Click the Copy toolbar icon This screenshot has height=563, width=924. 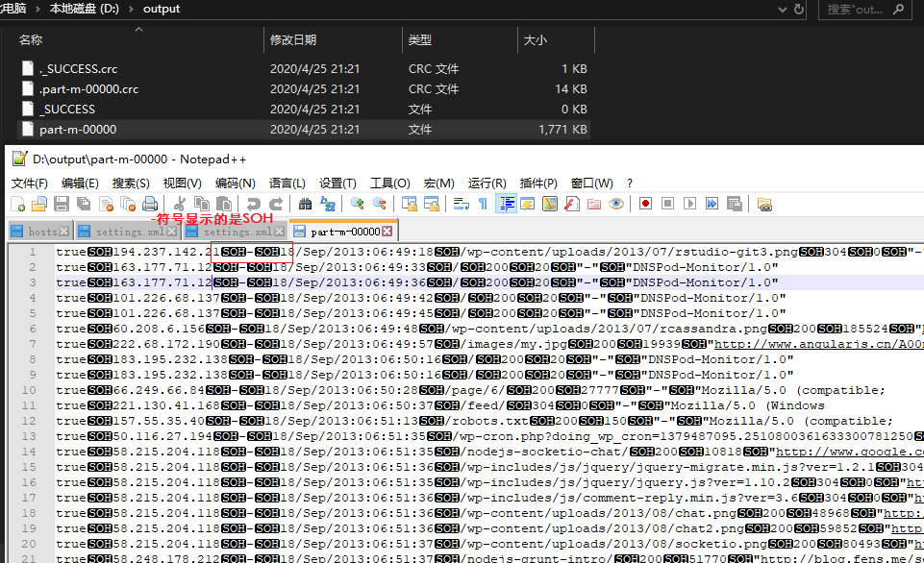tap(202, 205)
